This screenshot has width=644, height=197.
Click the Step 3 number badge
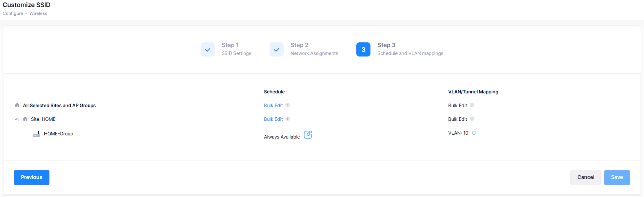pyautogui.click(x=363, y=49)
